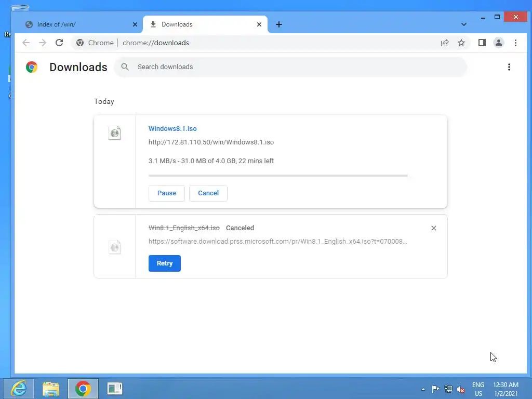The height and width of the screenshot is (399, 532).
Task: Reload the page with the refresh icon
Action: (59, 43)
